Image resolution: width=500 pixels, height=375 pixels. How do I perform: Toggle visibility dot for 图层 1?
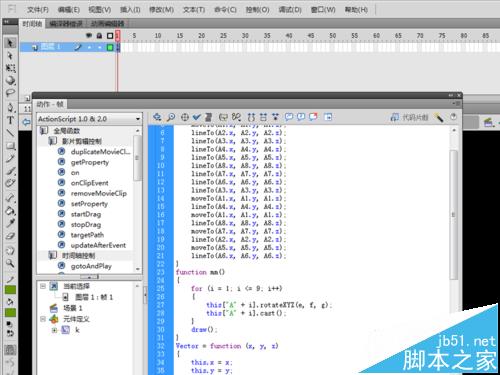tap(89, 48)
